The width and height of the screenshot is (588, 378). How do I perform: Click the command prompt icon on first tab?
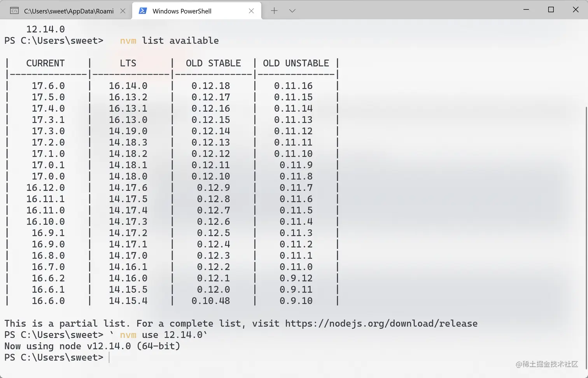pyautogui.click(x=14, y=11)
